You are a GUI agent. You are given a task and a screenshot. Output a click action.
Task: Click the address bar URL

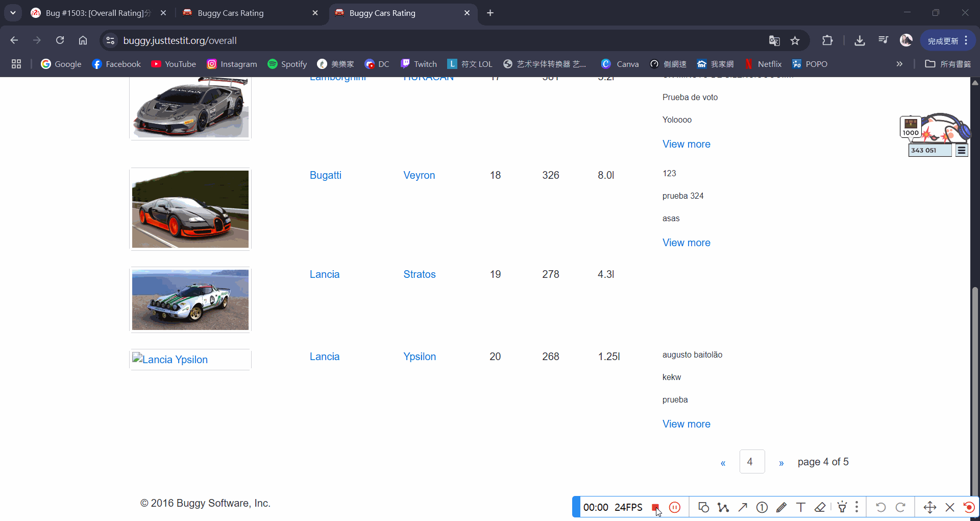point(180,40)
